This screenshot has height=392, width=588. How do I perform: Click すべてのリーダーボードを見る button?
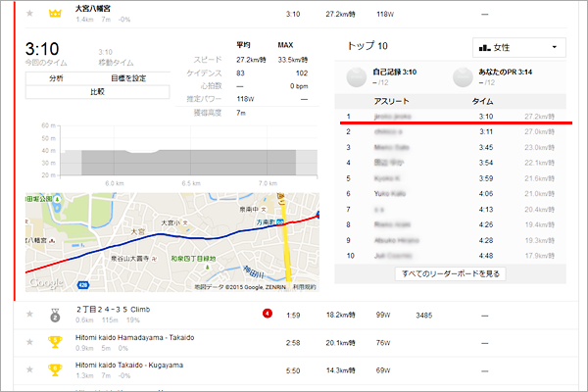(451, 273)
